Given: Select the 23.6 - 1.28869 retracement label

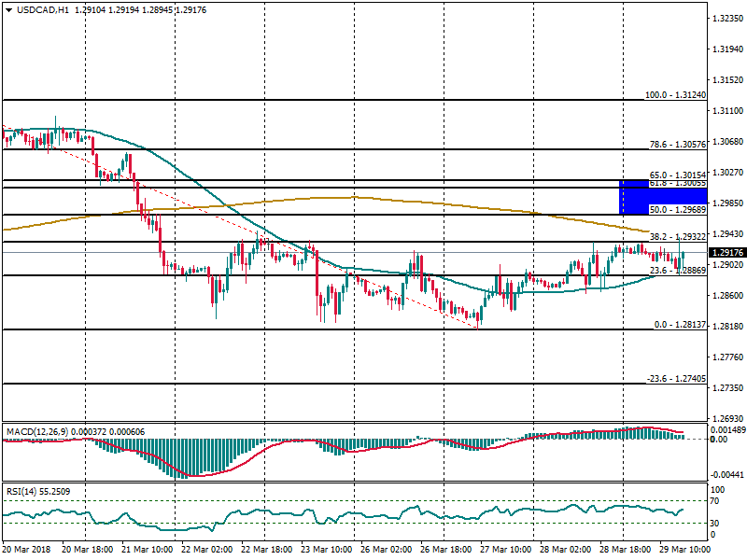Looking at the screenshot, I should point(676,271).
